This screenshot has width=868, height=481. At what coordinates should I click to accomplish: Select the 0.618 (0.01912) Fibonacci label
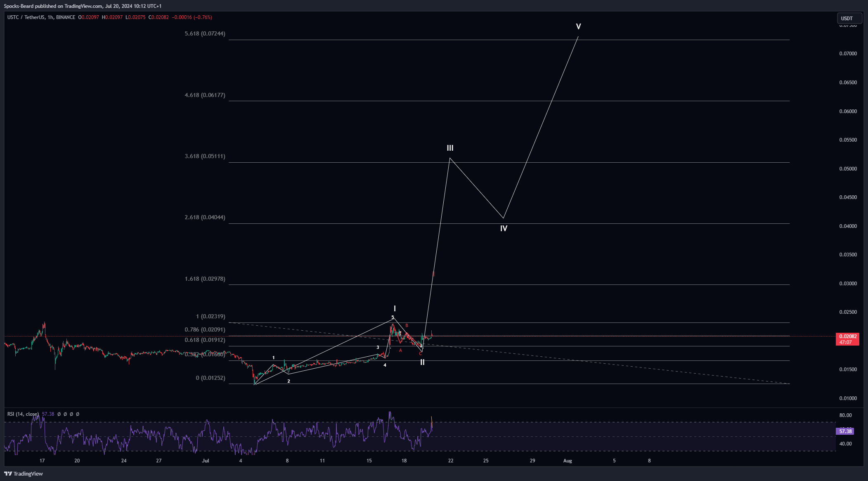coord(205,340)
